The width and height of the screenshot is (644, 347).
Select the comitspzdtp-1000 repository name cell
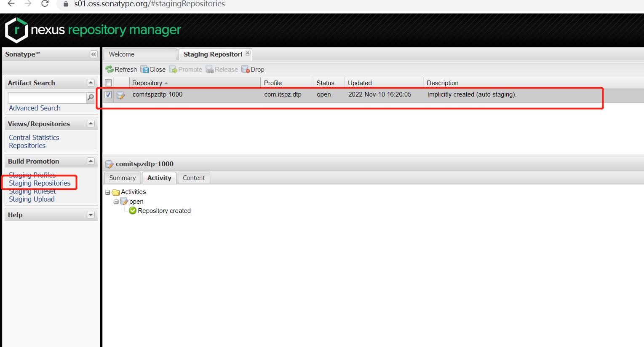(158, 95)
